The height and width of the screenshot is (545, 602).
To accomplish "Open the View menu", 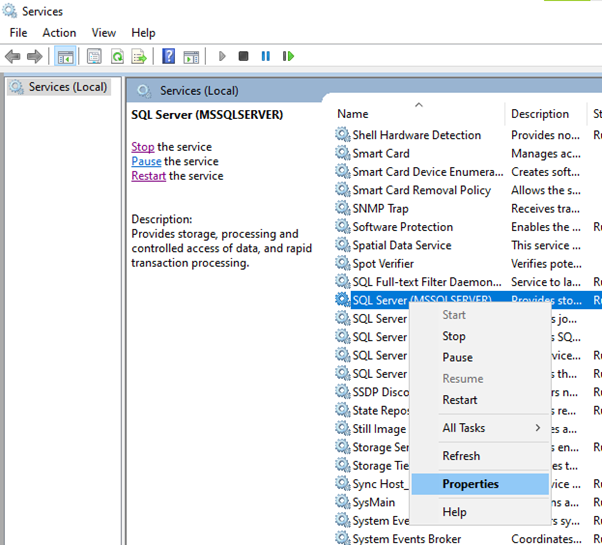I will pyautogui.click(x=104, y=33).
